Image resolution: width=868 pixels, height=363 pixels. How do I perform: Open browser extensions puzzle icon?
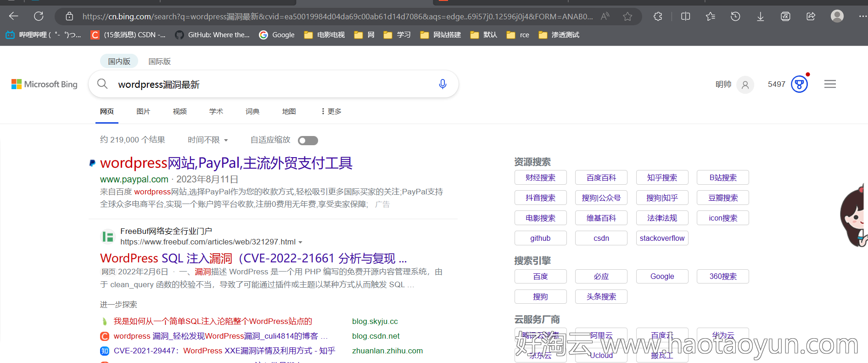pyautogui.click(x=658, y=17)
